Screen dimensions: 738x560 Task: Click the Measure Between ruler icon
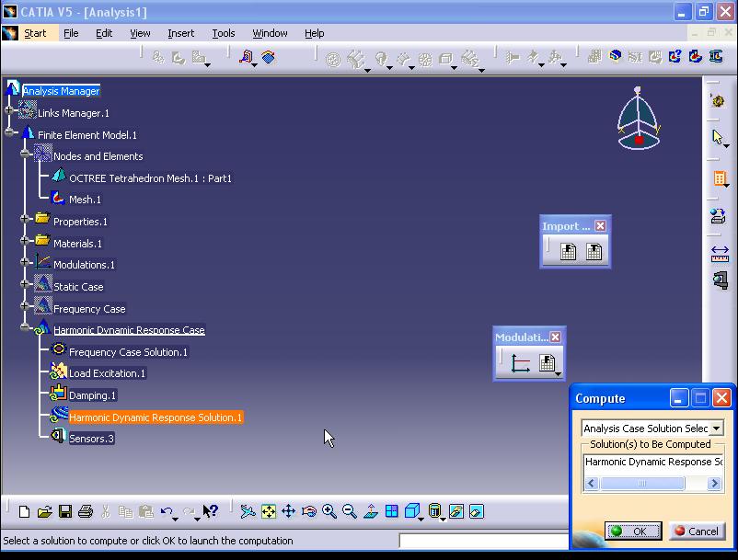(720, 254)
